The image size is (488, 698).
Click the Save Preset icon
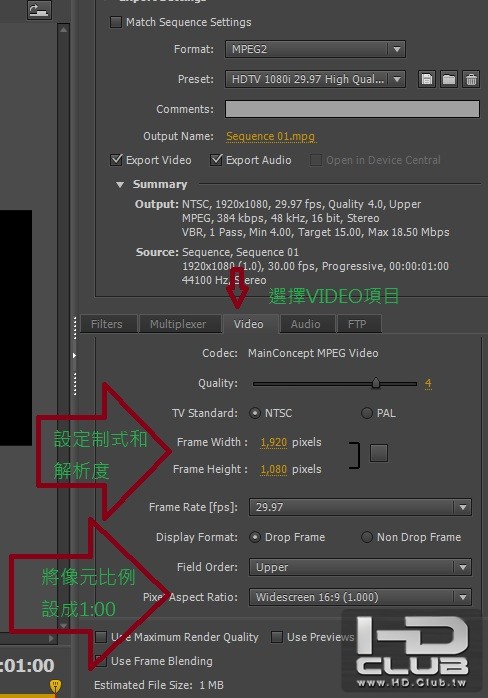[427, 79]
